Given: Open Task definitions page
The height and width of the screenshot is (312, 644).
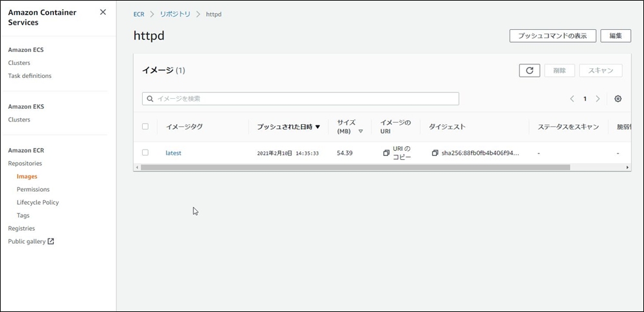Looking at the screenshot, I should click(30, 75).
